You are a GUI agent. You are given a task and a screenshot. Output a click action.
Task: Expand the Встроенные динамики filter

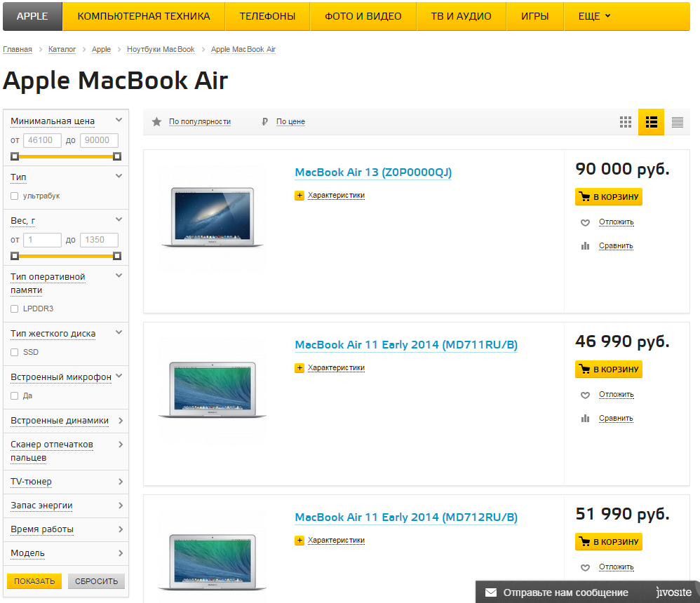[x=121, y=421]
